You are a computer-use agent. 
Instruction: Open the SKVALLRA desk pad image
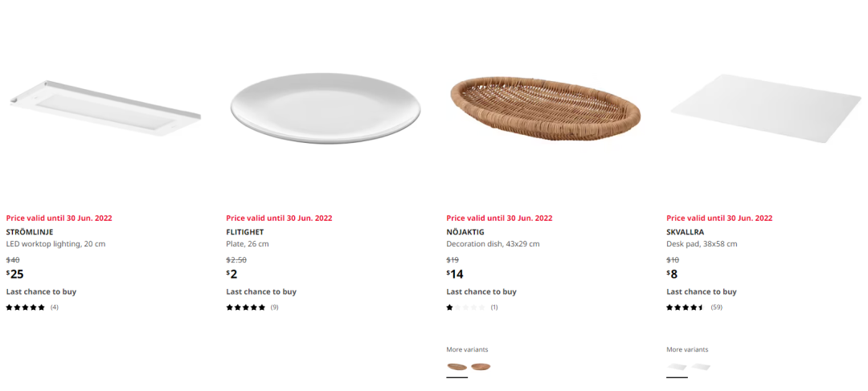coord(767,108)
